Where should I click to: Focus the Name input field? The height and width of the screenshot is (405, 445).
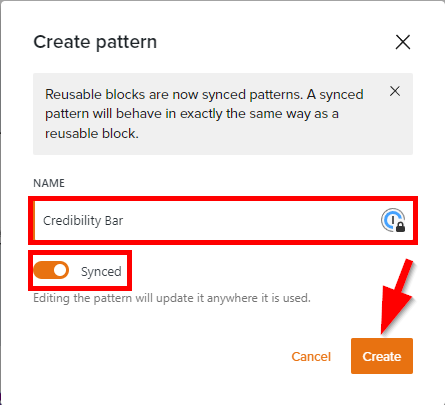[x=223, y=221]
